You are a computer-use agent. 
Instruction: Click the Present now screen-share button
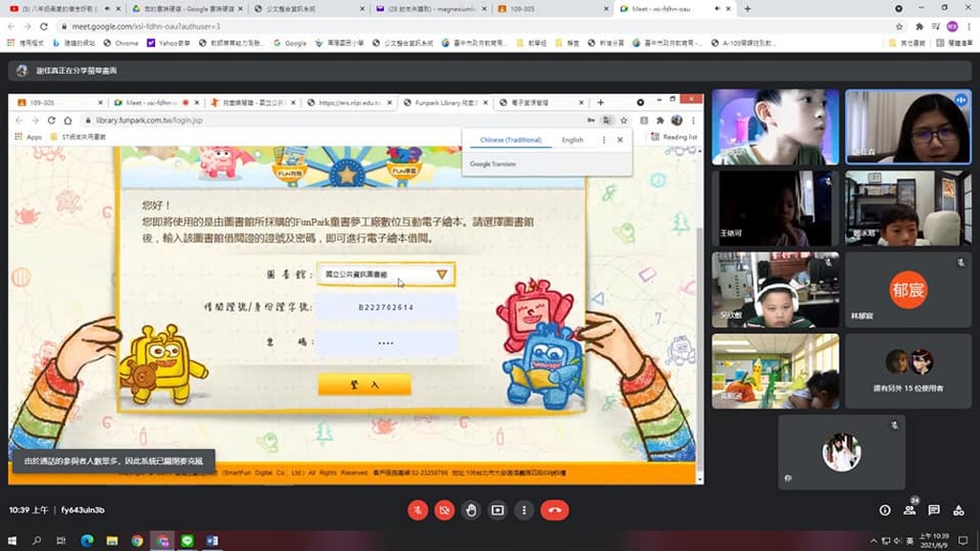(498, 511)
